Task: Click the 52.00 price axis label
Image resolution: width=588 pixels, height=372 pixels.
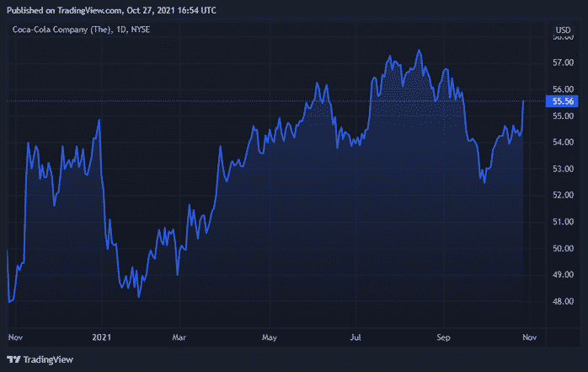Action: tap(564, 195)
